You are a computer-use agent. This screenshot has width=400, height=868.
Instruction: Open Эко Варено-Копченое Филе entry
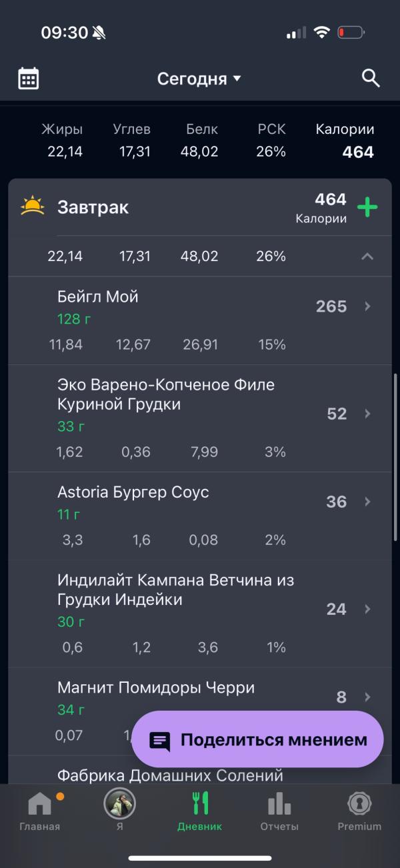click(x=200, y=418)
